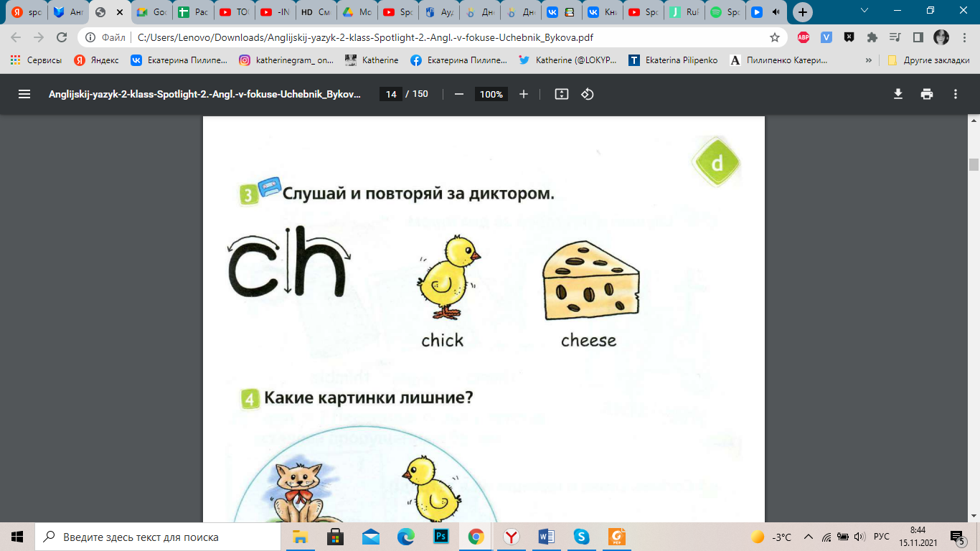Image resolution: width=980 pixels, height=551 pixels.
Task: Switch to the Spotify tab
Action: point(725,12)
